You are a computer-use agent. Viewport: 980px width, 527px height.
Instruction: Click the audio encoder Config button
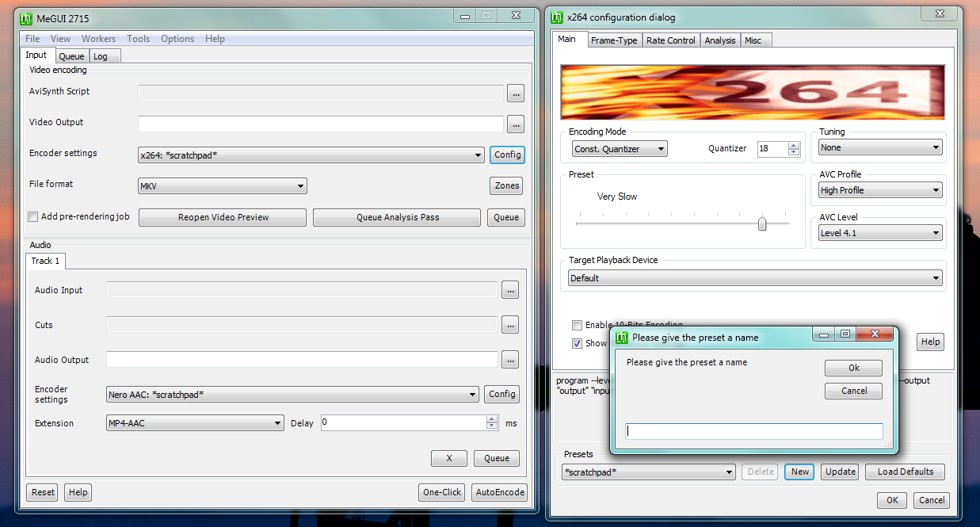coord(502,394)
